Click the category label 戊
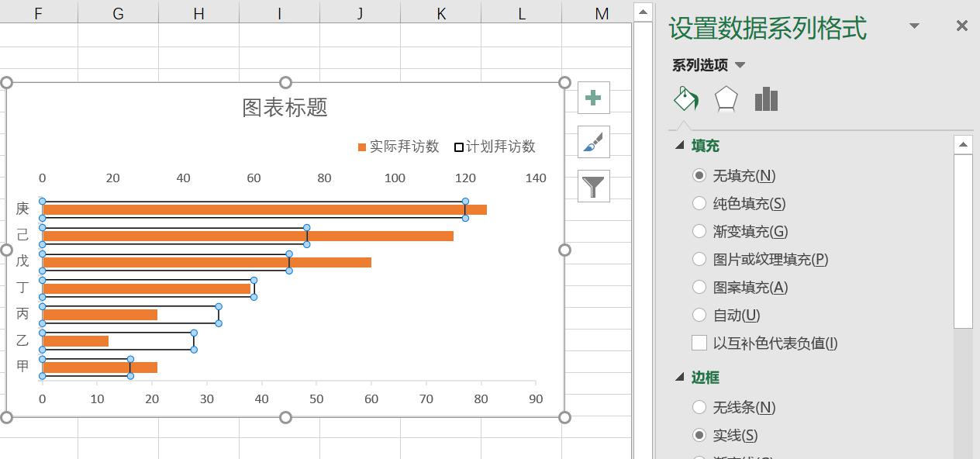This screenshot has width=980, height=459. (x=22, y=261)
